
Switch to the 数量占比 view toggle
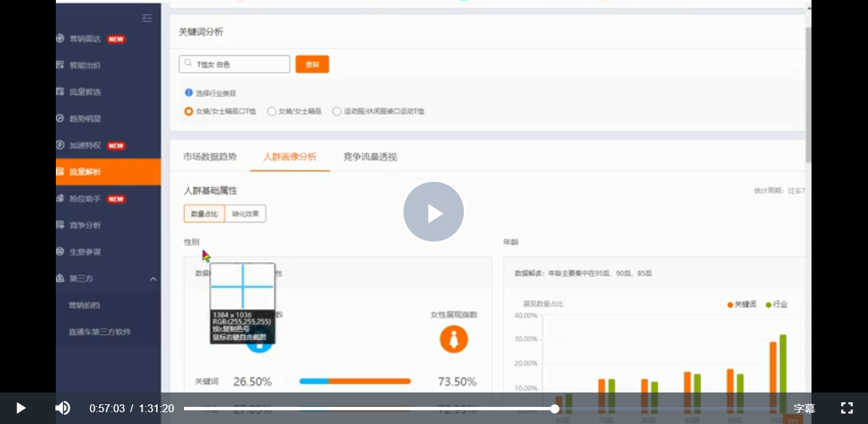click(x=204, y=213)
